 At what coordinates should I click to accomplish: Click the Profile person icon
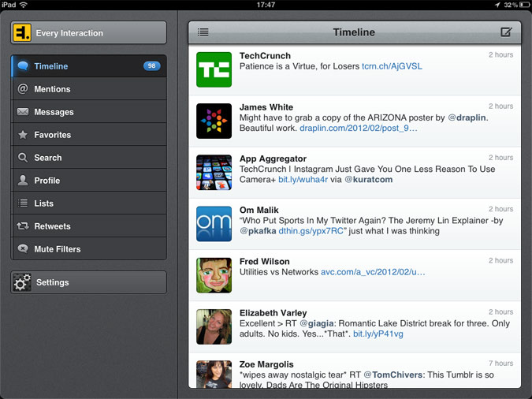tap(23, 181)
